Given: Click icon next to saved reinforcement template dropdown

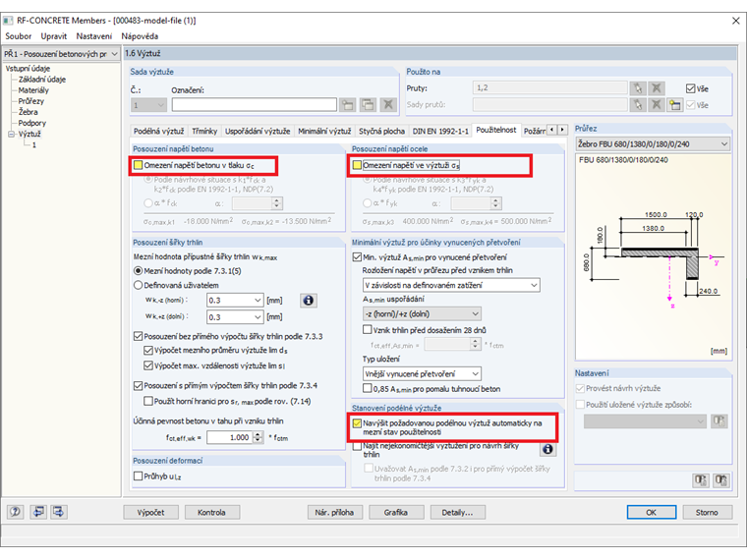Looking at the screenshot, I should pyautogui.click(x=718, y=420).
